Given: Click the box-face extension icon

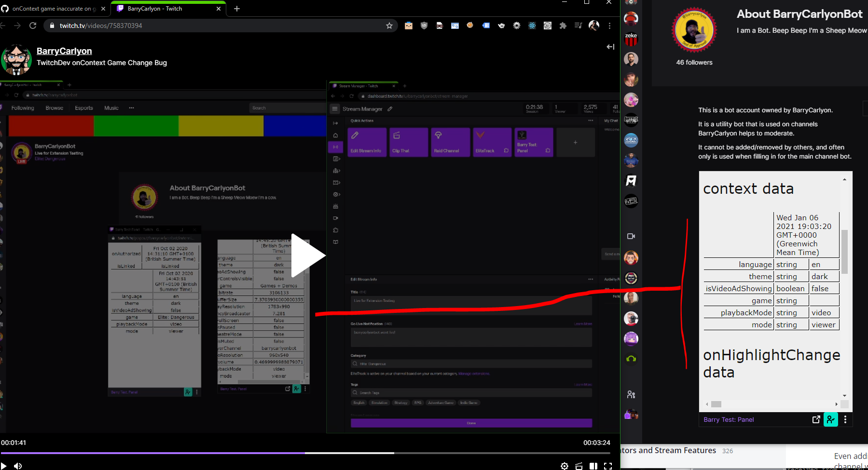Looking at the screenshot, I should coord(409,26).
